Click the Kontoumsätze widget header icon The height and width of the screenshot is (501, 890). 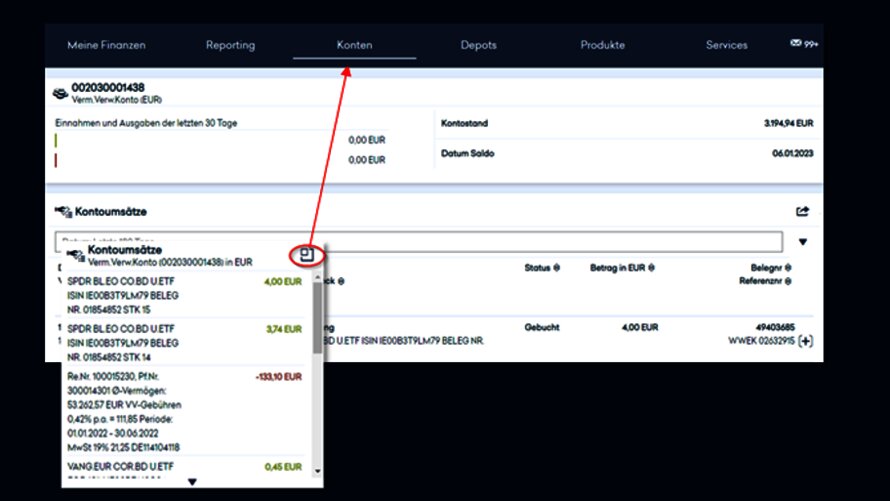pos(75,256)
